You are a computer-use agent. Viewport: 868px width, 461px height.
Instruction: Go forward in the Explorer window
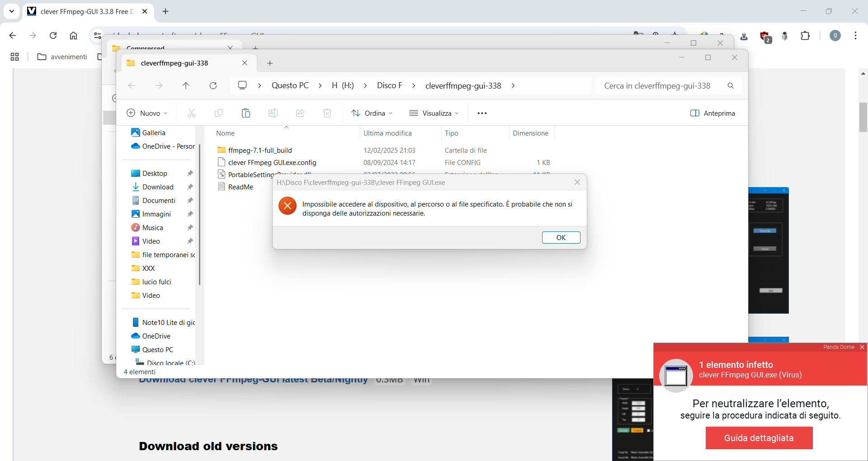[159, 85]
